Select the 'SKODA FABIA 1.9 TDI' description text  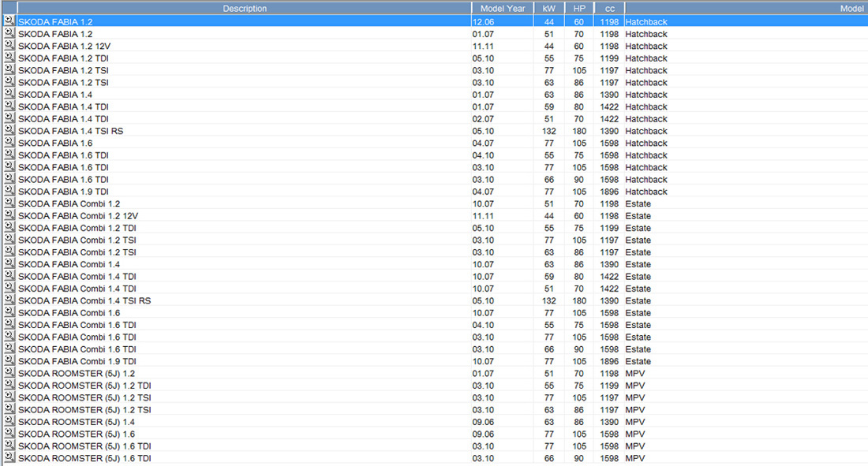63,192
